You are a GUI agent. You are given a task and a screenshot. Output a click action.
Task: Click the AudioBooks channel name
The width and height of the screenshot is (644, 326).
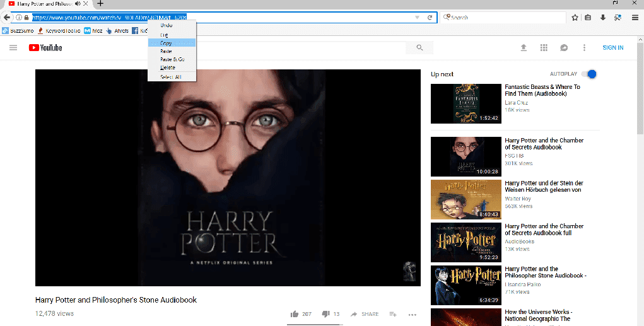[x=520, y=242]
